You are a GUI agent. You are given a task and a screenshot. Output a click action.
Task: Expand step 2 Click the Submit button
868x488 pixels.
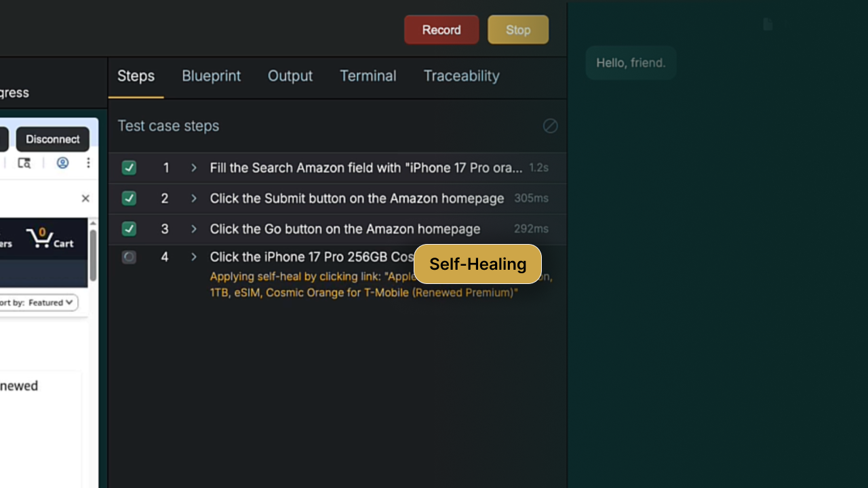[x=194, y=199]
